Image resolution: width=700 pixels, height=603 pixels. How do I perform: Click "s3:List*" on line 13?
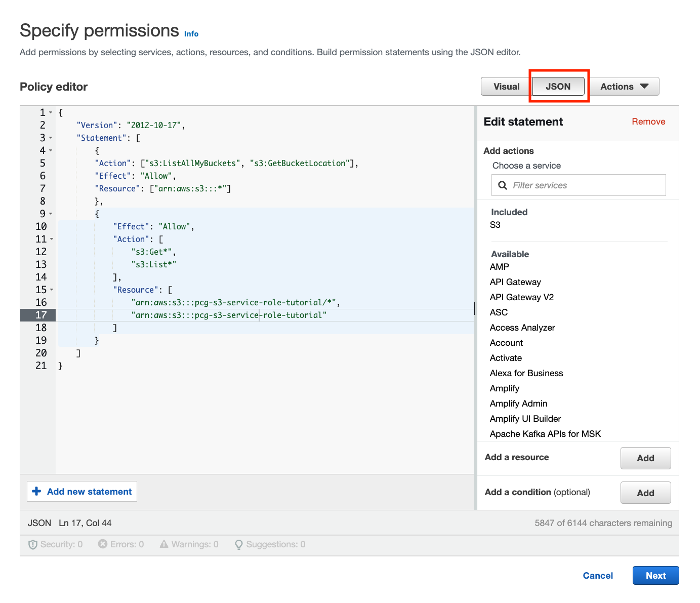point(153,264)
